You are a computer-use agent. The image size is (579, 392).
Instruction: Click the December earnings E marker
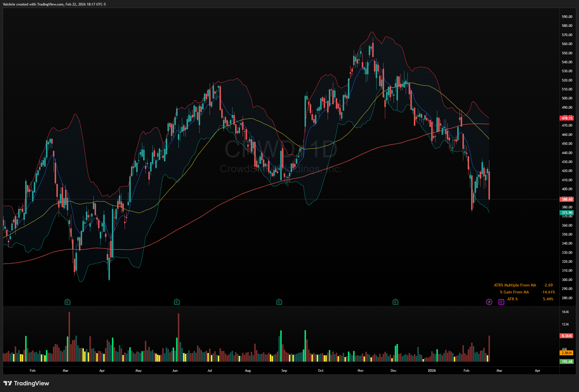click(395, 302)
